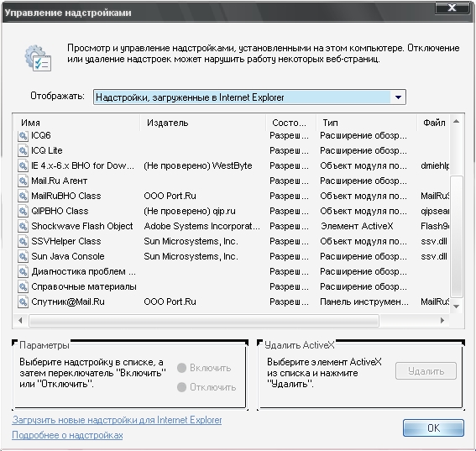Click the Shockwave Flash Object icon
Viewport: 476px width, 451px height.
(x=23, y=226)
